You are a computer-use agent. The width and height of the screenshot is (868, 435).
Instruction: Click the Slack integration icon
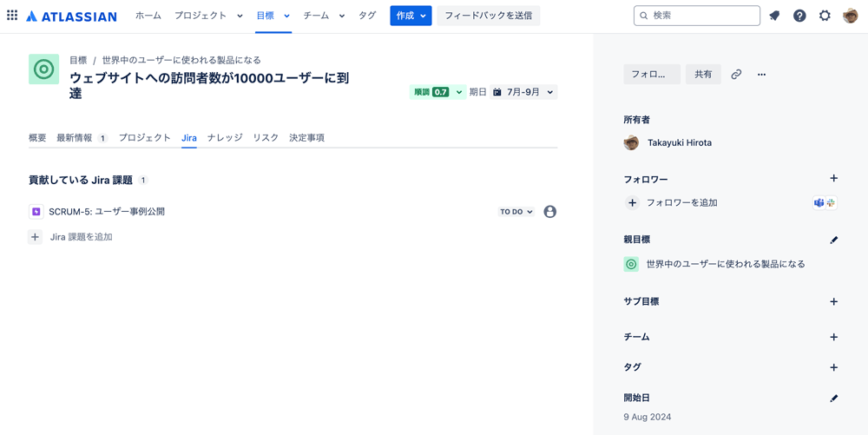(x=831, y=203)
